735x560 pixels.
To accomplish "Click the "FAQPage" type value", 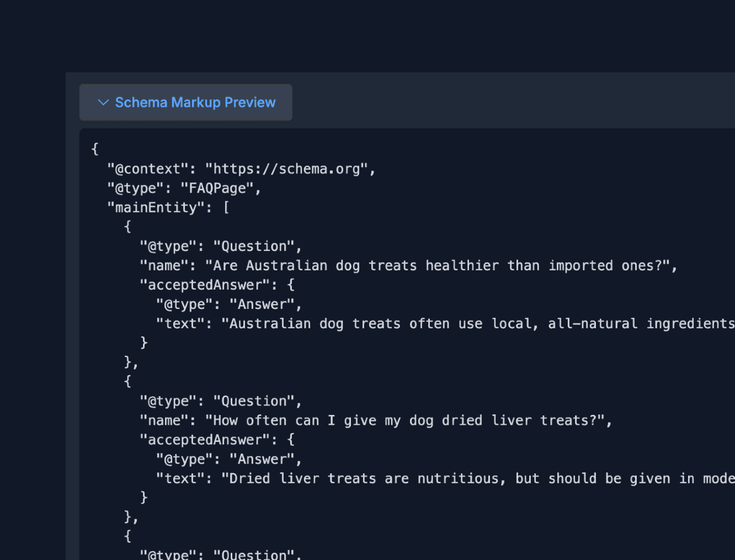I will (220, 188).
